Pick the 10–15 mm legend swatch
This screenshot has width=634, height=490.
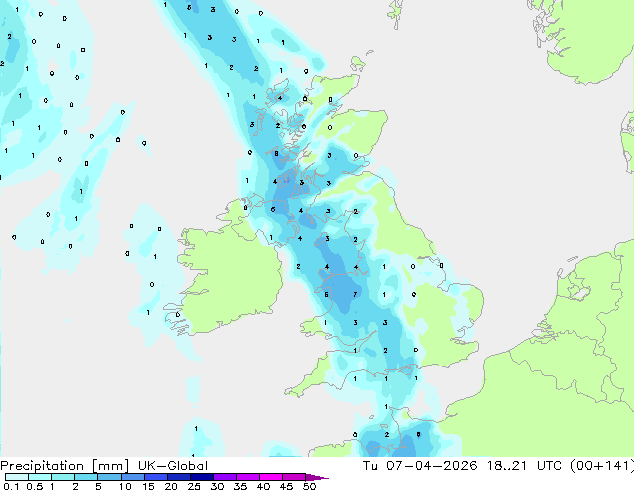point(133,477)
